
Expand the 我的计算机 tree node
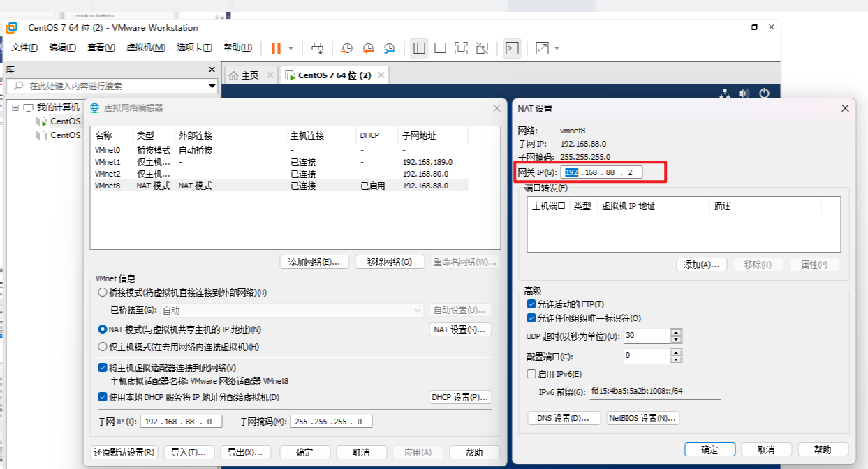point(15,109)
